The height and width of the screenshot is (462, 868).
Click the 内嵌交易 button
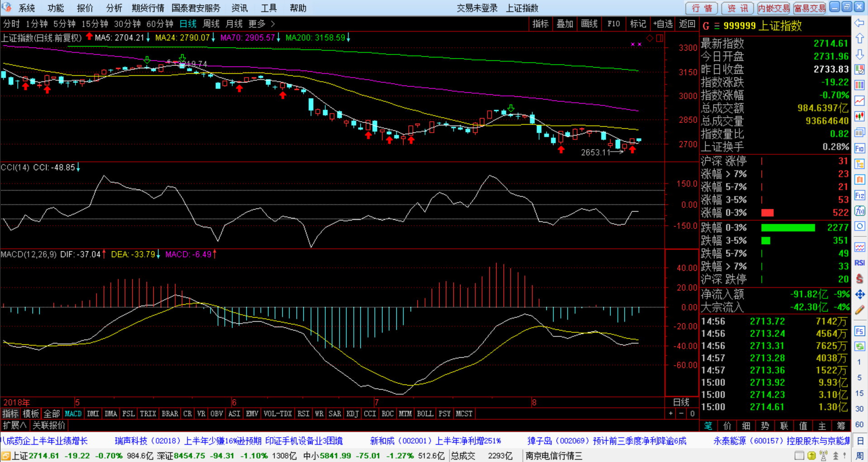773,8
